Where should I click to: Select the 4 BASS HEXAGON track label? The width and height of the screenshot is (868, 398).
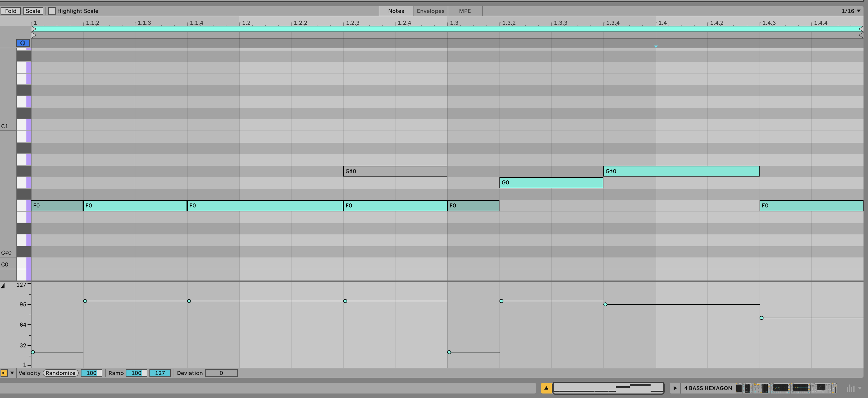click(x=708, y=388)
